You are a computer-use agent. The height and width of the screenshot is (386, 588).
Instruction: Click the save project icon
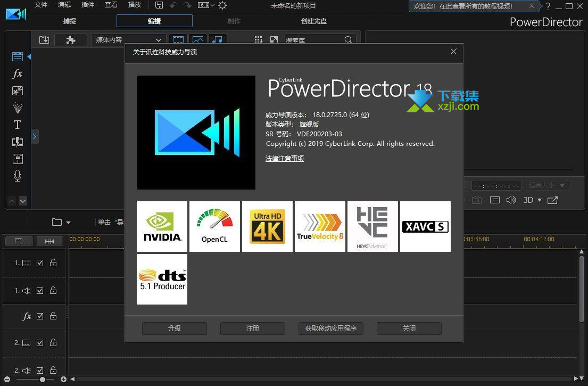pyautogui.click(x=159, y=5)
